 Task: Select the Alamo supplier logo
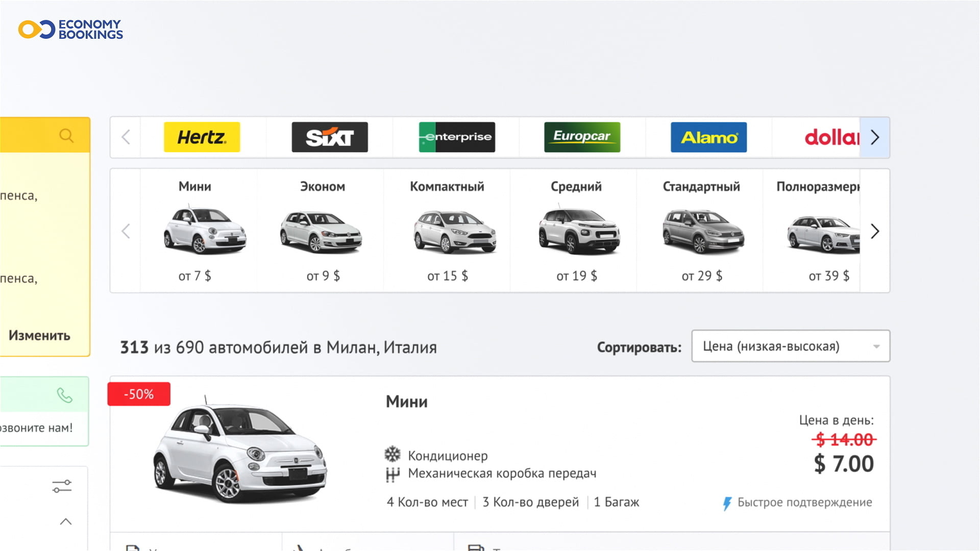708,137
